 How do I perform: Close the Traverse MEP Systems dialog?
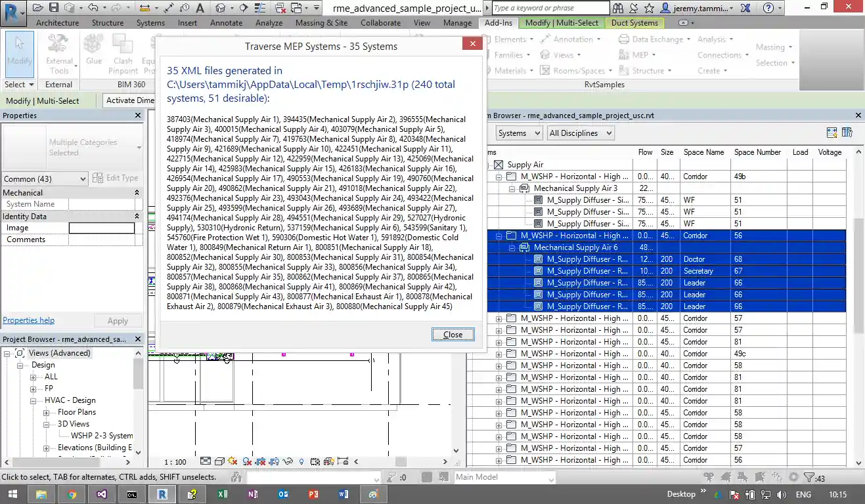pos(453,334)
